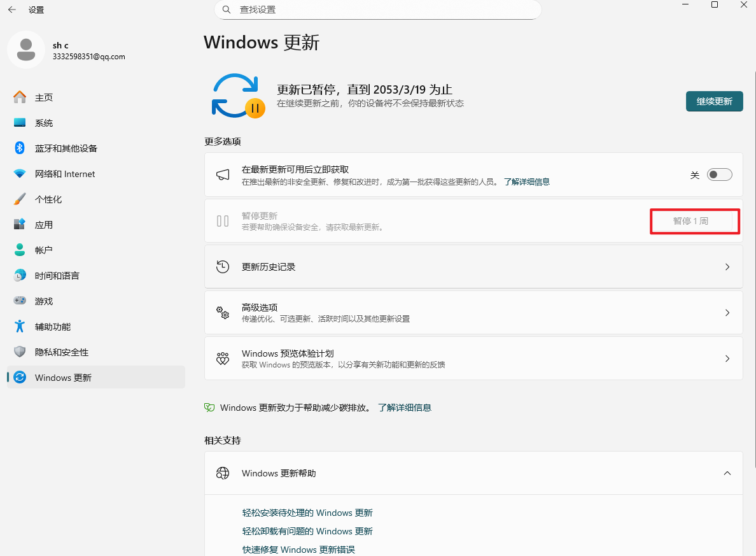This screenshot has height=556, width=756.
Task: Click the 帐户 person icon
Action: (x=20, y=250)
